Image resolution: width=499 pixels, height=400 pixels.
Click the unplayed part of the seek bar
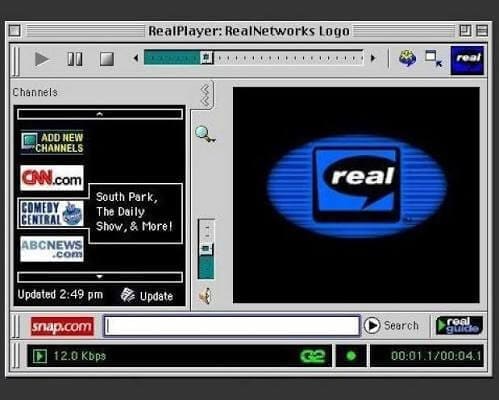tap(288, 58)
